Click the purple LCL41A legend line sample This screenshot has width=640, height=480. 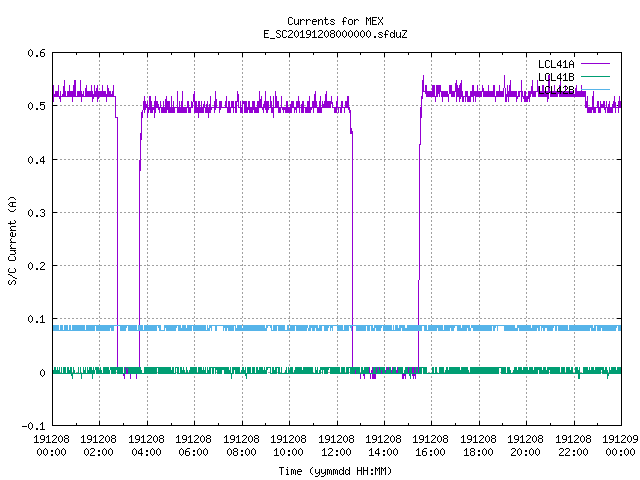pos(595,64)
